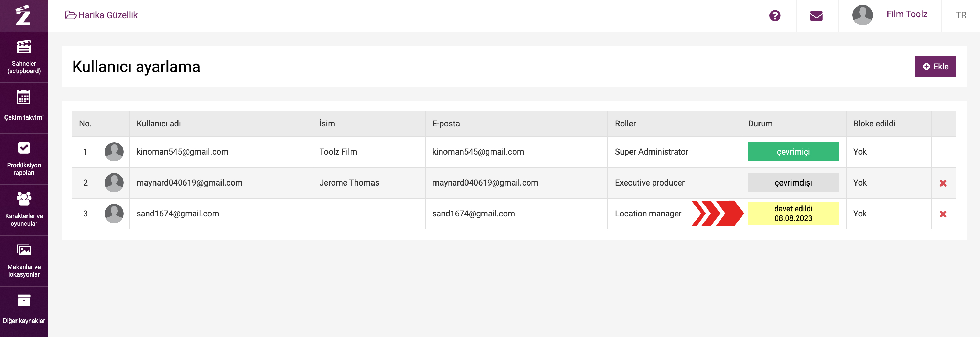Open Sahneler (stripboard) from sidebar
Image resolution: width=980 pixels, height=337 pixels.
point(24,57)
